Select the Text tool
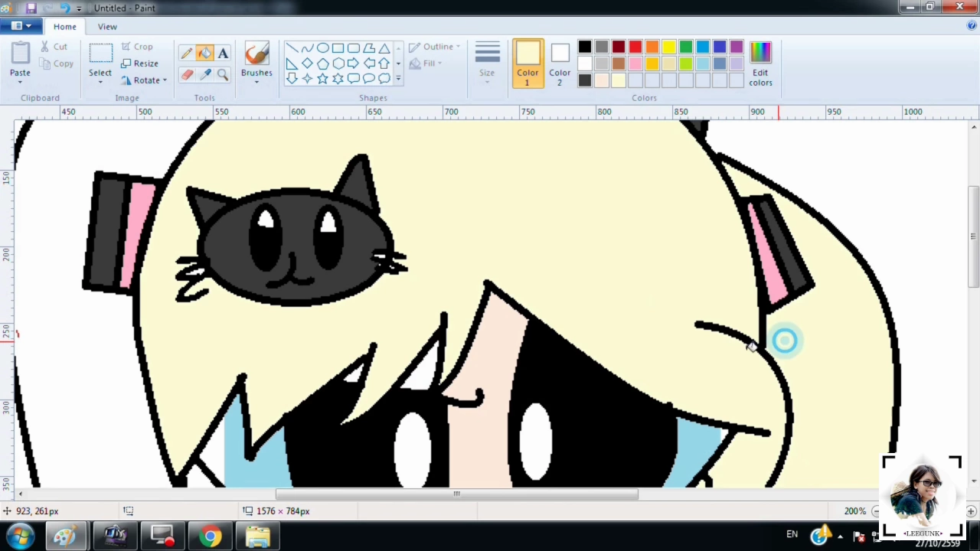The height and width of the screenshot is (551, 980). coord(223,54)
